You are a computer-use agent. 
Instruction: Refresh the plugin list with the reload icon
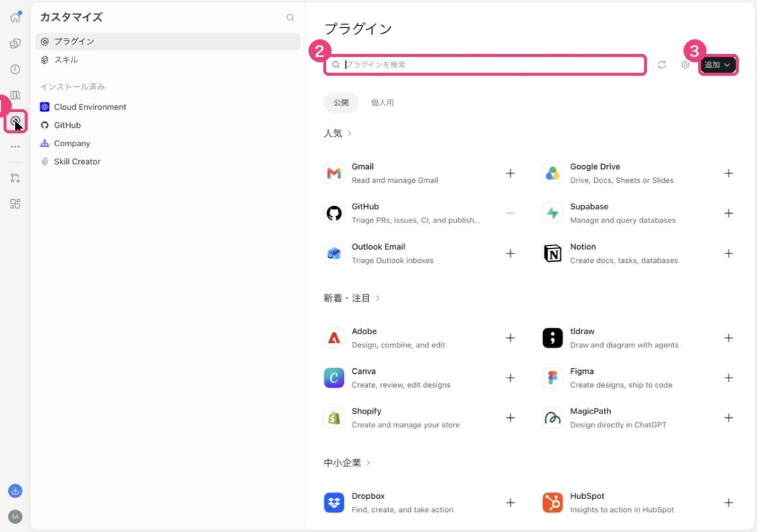tap(662, 64)
